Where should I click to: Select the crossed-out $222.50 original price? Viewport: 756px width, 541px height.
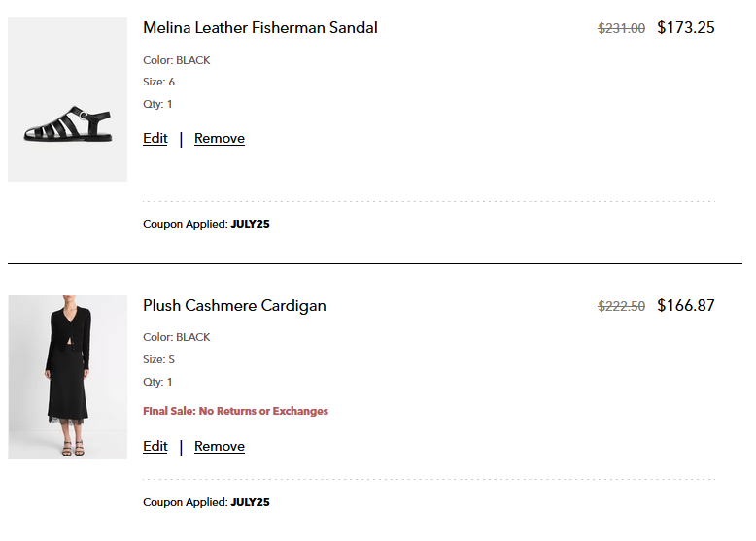pos(622,306)
